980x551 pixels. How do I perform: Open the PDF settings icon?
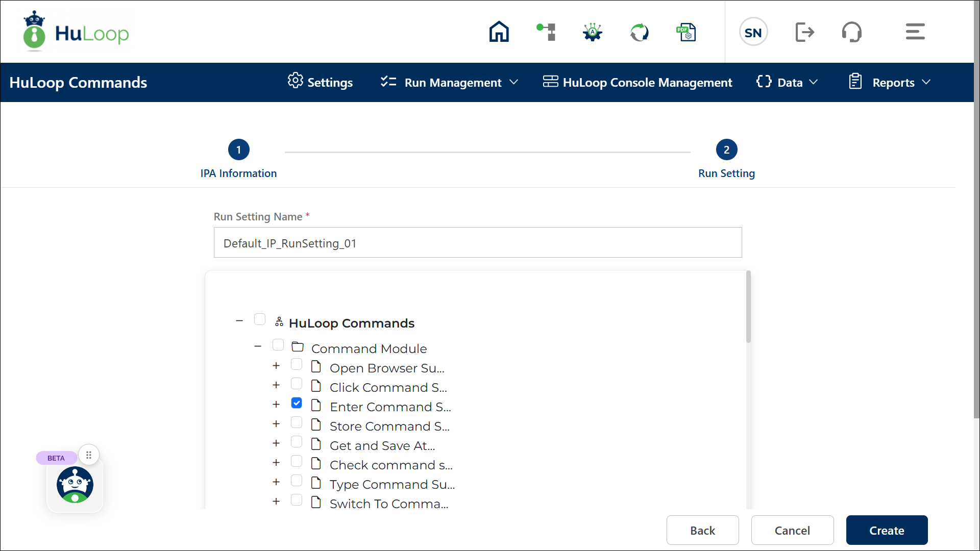686,32
